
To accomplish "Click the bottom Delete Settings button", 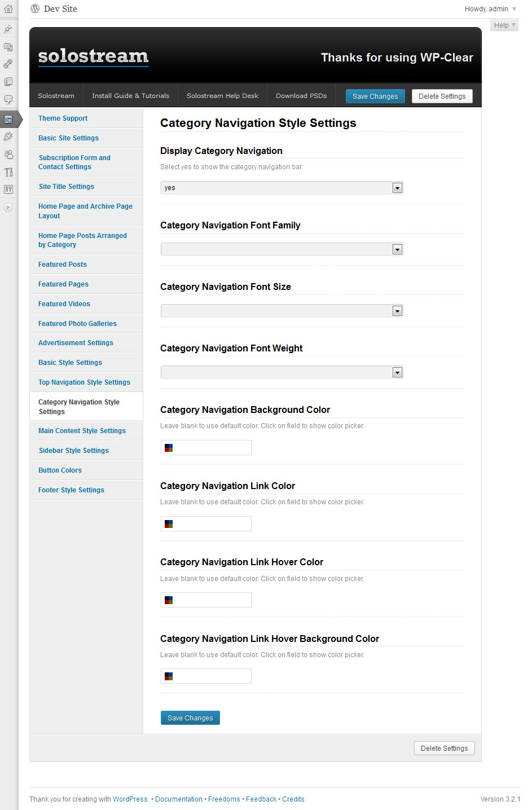I will click(445, 749).
